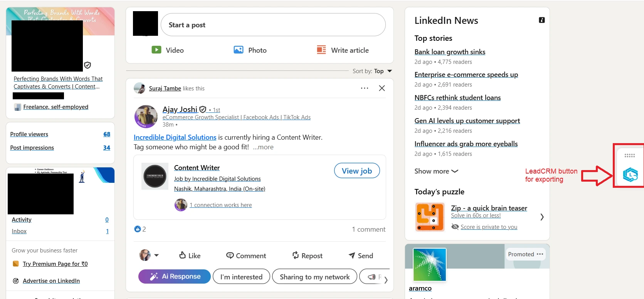Click the AI Response magic wand button
This screenshot has height=299, width=644.
[x=174, y=276]
